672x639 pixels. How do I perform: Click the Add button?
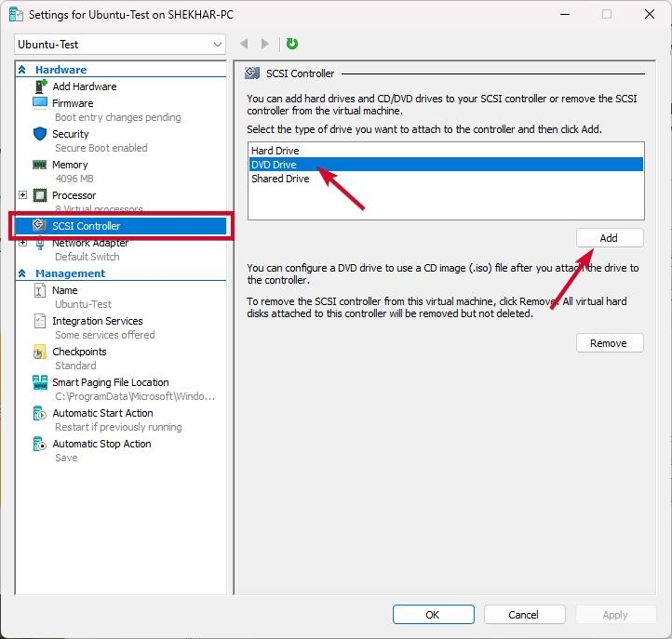(610, 238)
